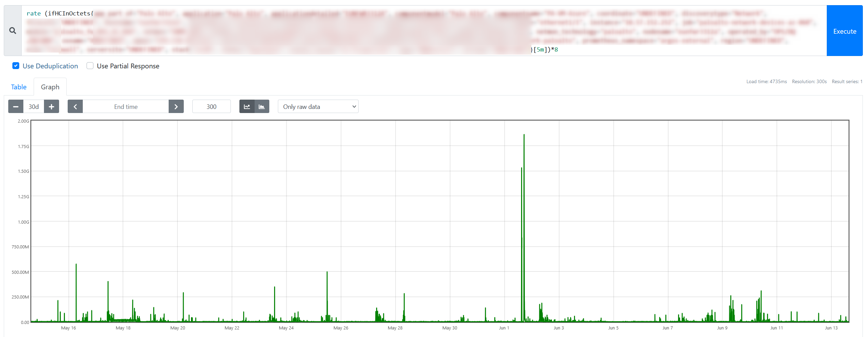Click the May 16 x-axis label
868x337 pixels.
pyautogui.click(x=68, y=328)
